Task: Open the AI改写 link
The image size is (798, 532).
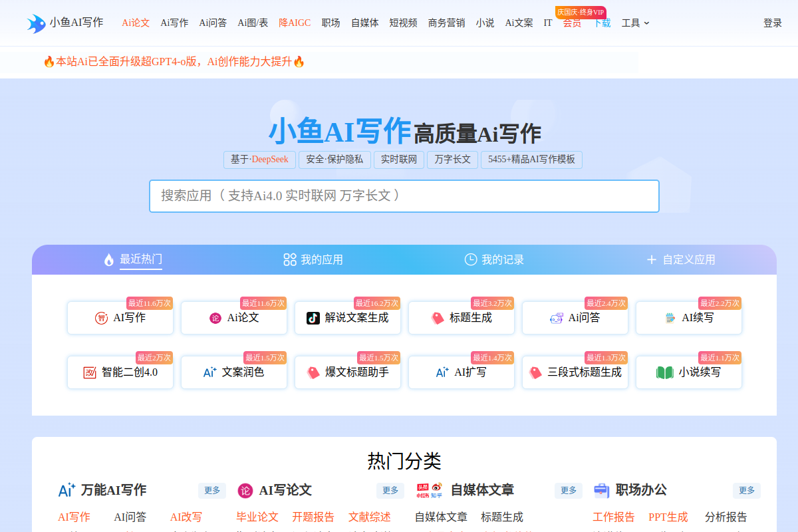Action: 186,517
